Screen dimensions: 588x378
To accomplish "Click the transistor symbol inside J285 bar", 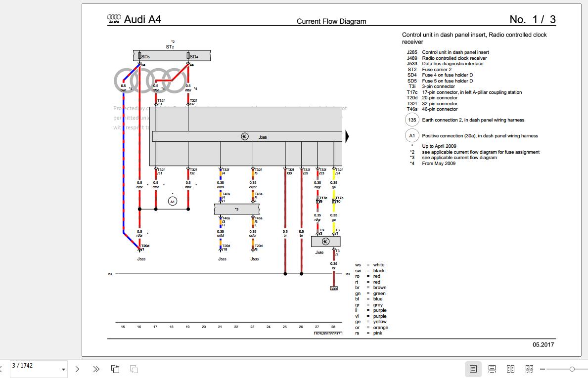I will [245, 136].
